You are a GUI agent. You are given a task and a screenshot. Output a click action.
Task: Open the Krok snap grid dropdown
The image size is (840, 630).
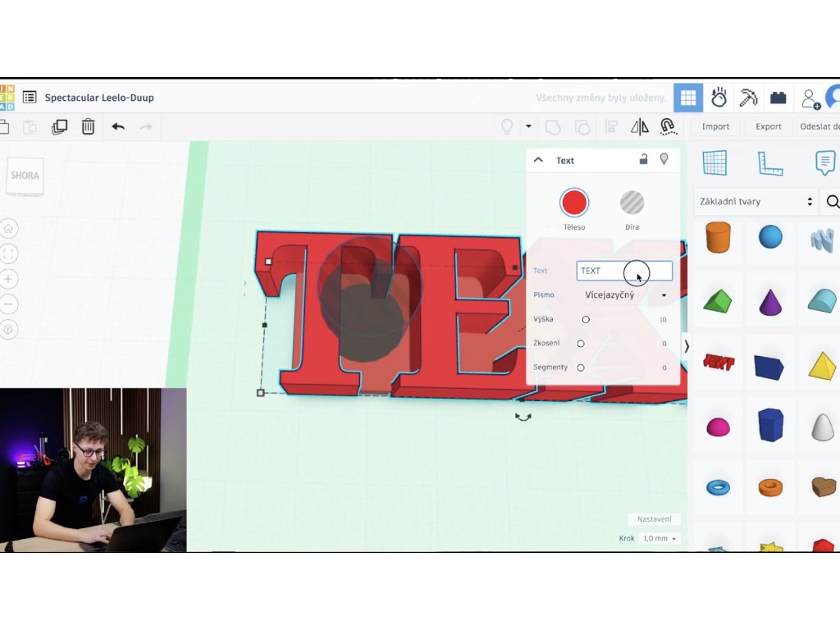(659, 538)
